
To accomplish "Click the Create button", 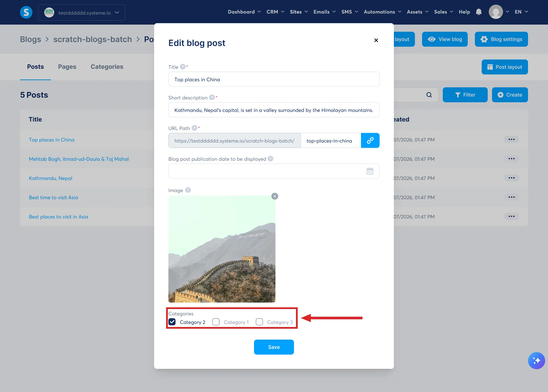I will point(510,95).
